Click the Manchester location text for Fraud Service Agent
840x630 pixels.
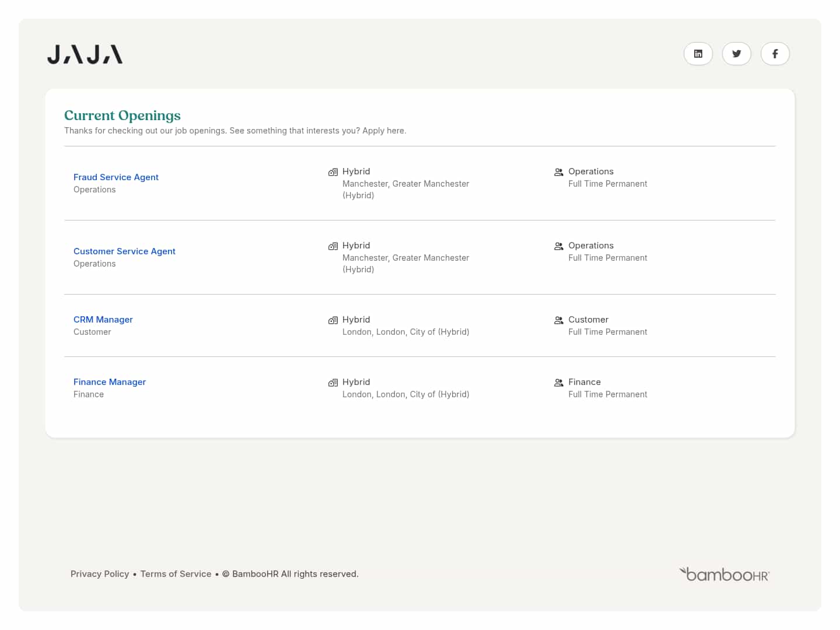pyautogui.click(x=406, y=184)
